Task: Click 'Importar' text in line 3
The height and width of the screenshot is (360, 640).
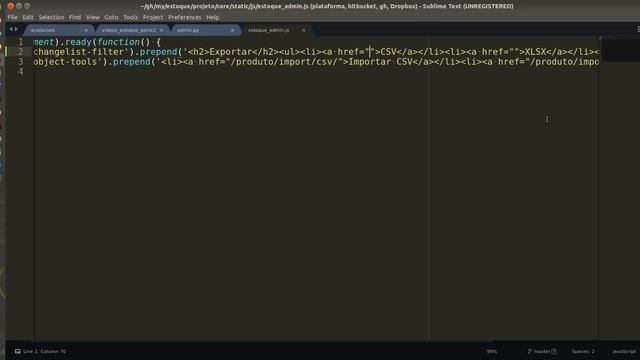Action: tap(369, 62)
